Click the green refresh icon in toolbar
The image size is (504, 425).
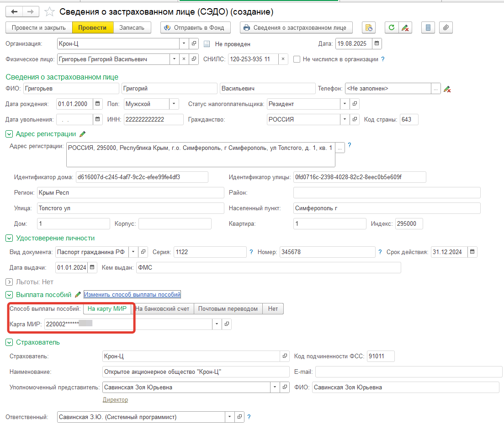391,27
